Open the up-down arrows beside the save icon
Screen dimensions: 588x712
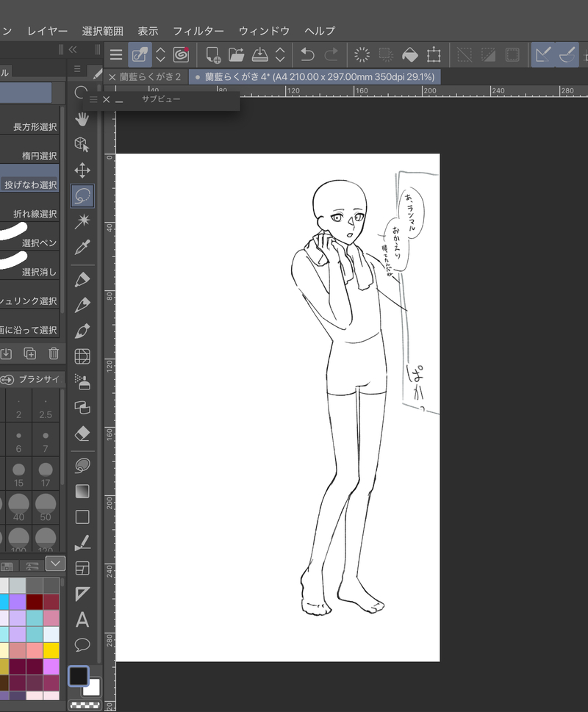pyautogui.click(x=280, y=54)
